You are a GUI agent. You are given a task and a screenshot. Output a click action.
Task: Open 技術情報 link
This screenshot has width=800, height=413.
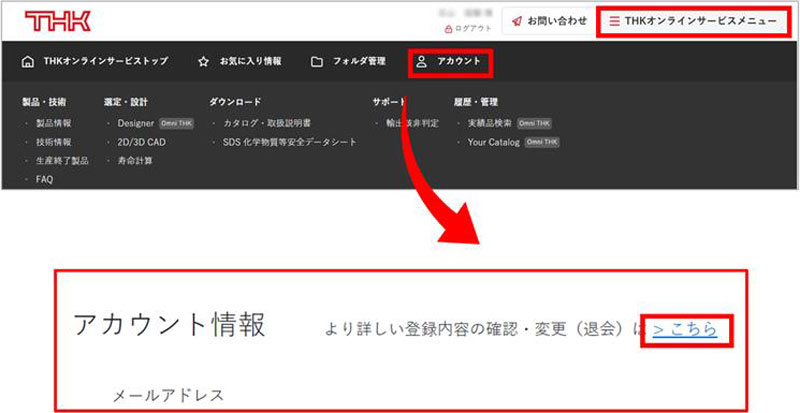tap(54, 142)
